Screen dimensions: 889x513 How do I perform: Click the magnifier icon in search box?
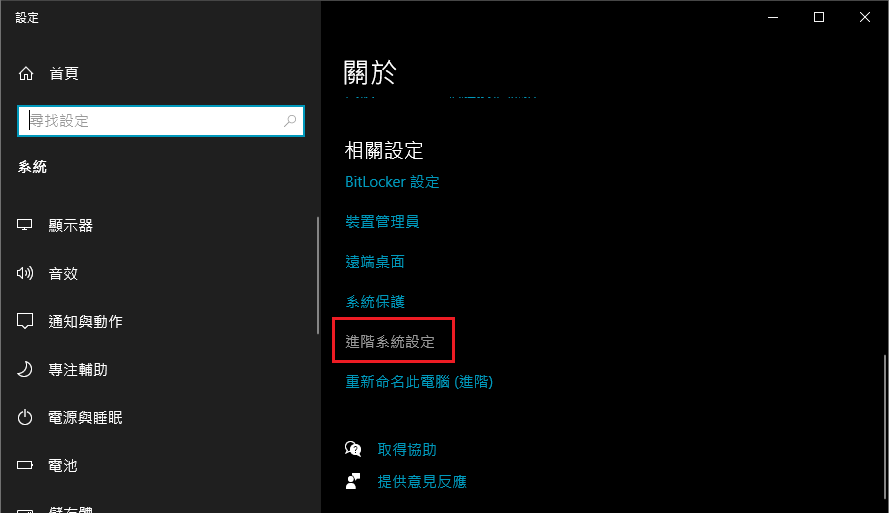pos(290,121)
